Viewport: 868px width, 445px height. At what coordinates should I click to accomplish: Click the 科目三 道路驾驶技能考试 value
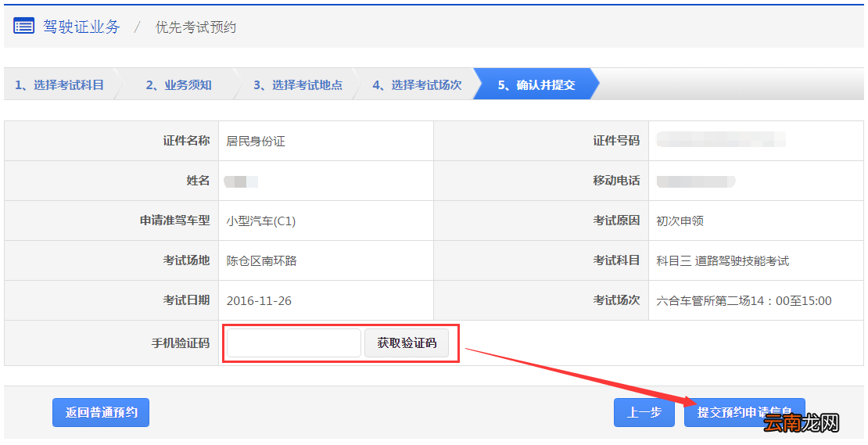pyautogui.click(x=723, y=261)
